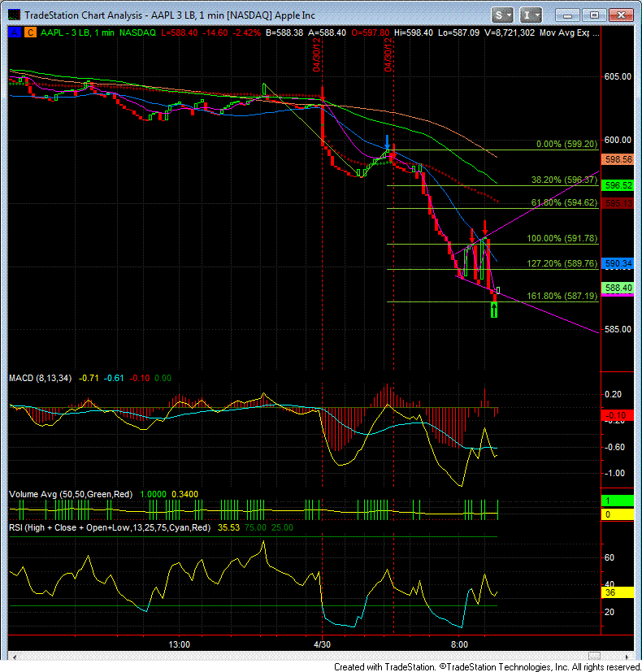Select the RSI indicator label
The width and height of the screenshot is (642, 672).
[110, 527]
